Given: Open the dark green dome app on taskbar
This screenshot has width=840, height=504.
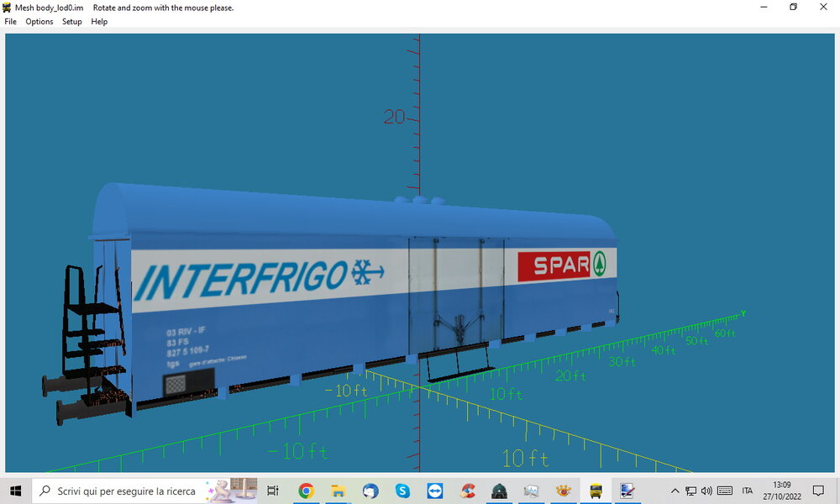Looking at the screenshot, I should [x=499, y=491].
